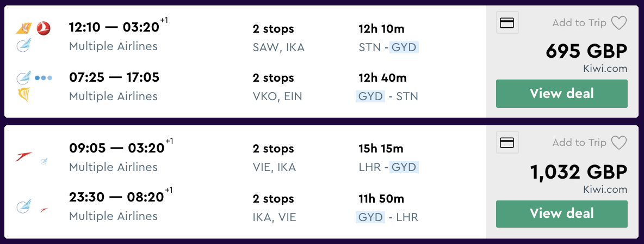Open the 12:10 — 03:20 outbound flight details
The image size is (644, 244).
(114, 28)
